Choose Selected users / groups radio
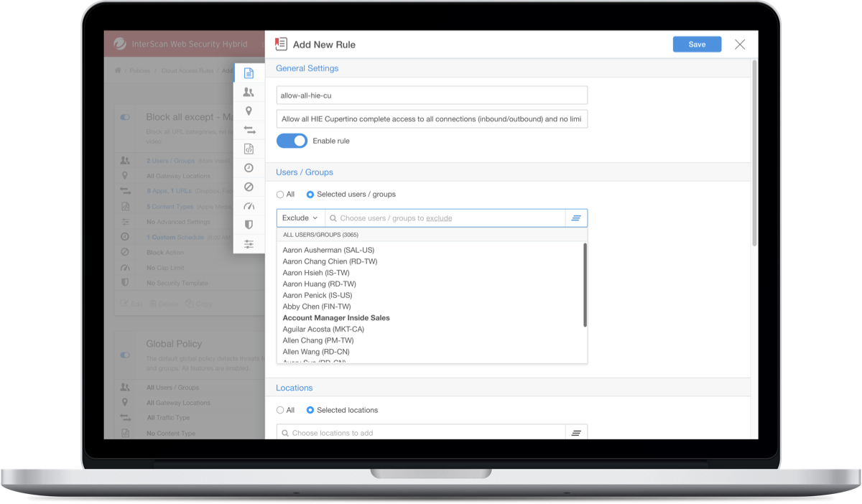Image resolution: width=862 pixels, height=504 pixels. pyautogui.click(x=310, y=195)
